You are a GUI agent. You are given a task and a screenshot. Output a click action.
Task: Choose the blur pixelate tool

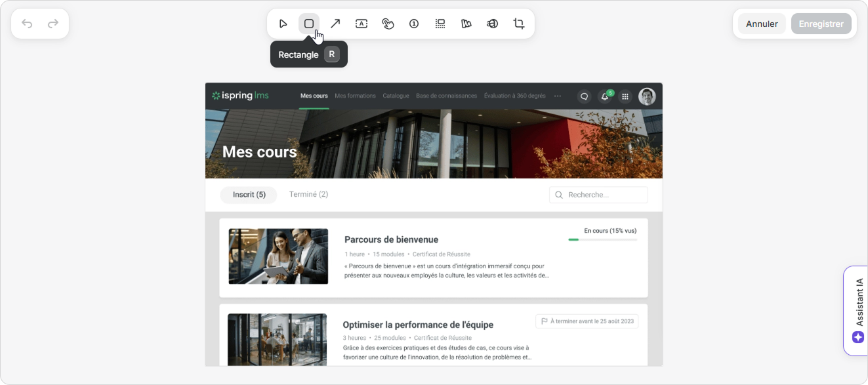tap(440, 24)
